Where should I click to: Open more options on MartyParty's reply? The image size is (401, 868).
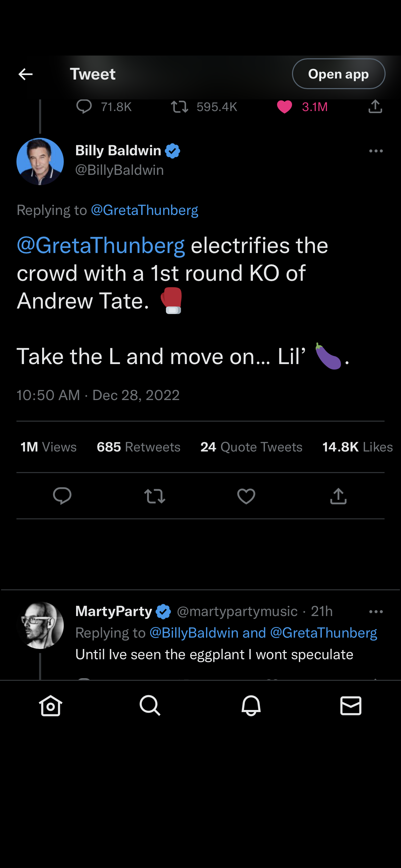pos(376,612)
